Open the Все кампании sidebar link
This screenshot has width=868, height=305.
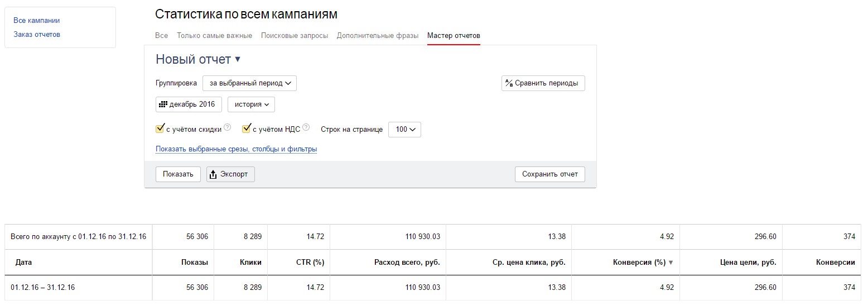[37, 21]
